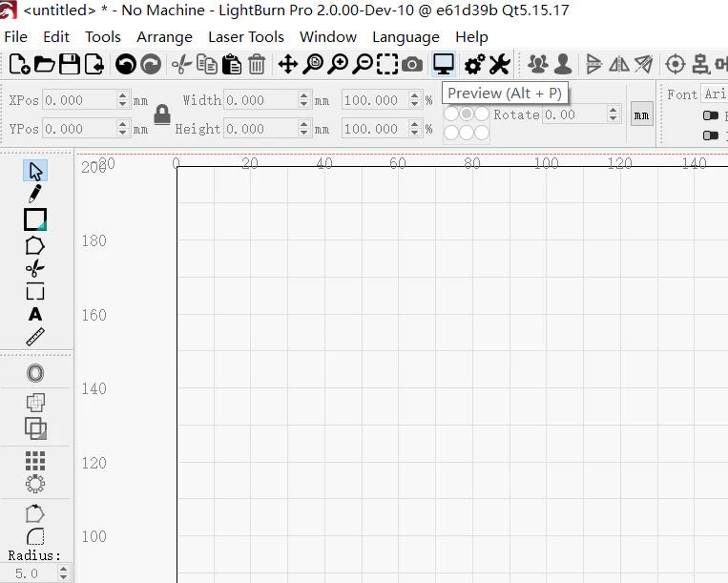Click the Offset Shapes tool

[x=35, y=373]
